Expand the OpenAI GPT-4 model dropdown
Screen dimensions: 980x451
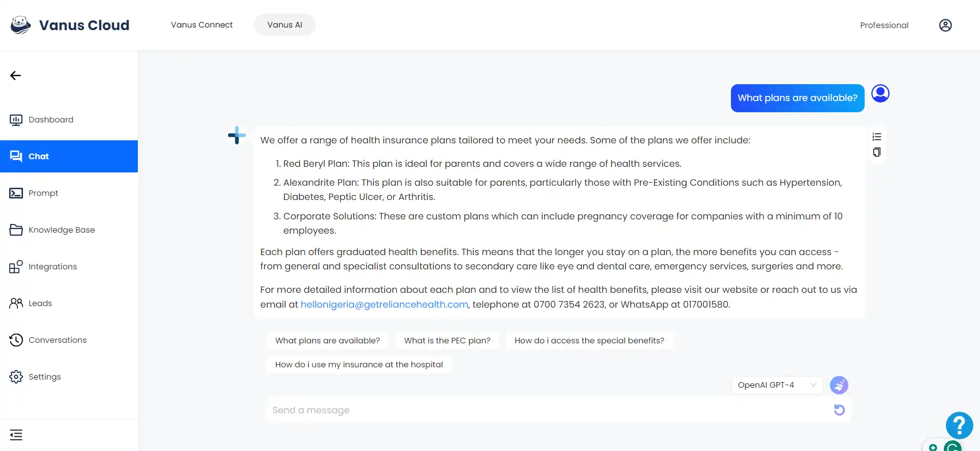(777, 385)
